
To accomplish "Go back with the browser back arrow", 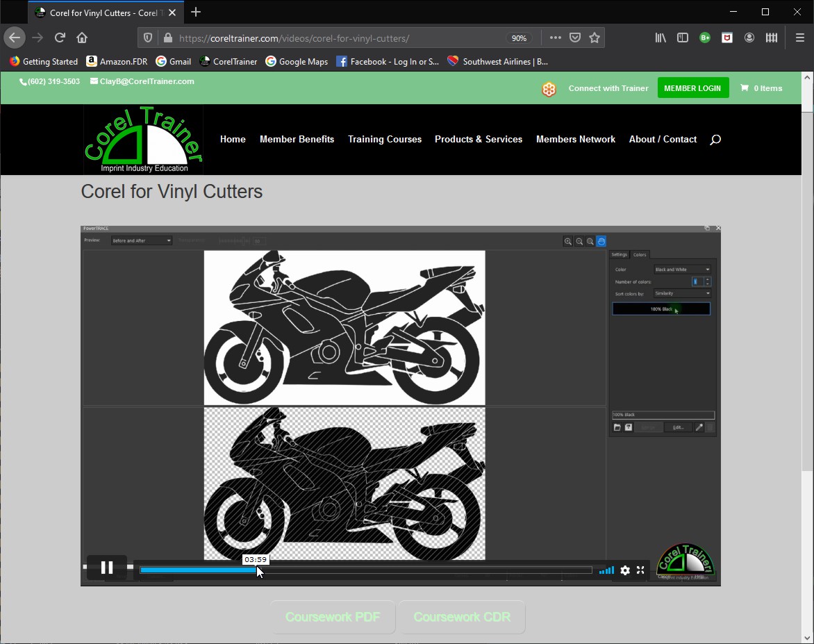I will pos(15,38).
